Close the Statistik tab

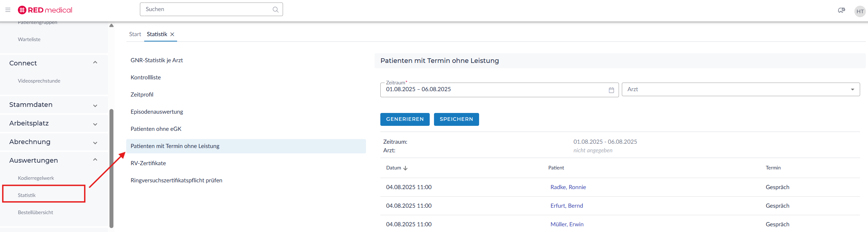pos(172,34)
